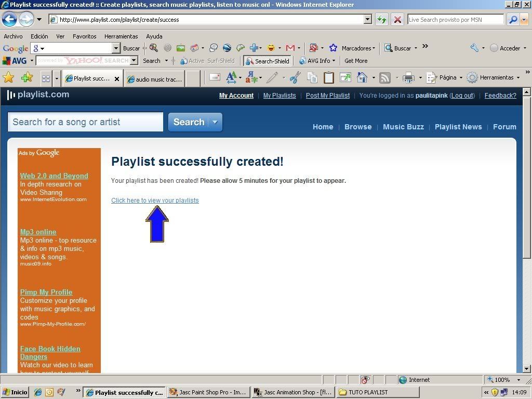Open the Página dropdown menu
The image size is (532, 399).
tap(443, 78)
